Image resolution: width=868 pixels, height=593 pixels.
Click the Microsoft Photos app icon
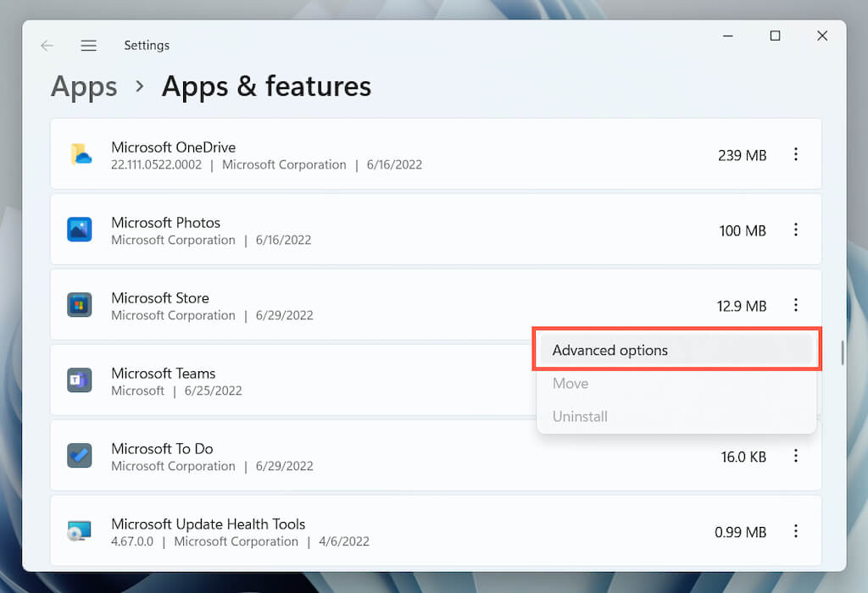tap(80, 230)
